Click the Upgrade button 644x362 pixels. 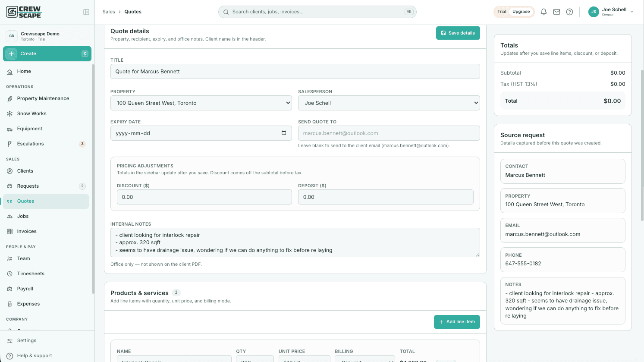tap(521, 12)
